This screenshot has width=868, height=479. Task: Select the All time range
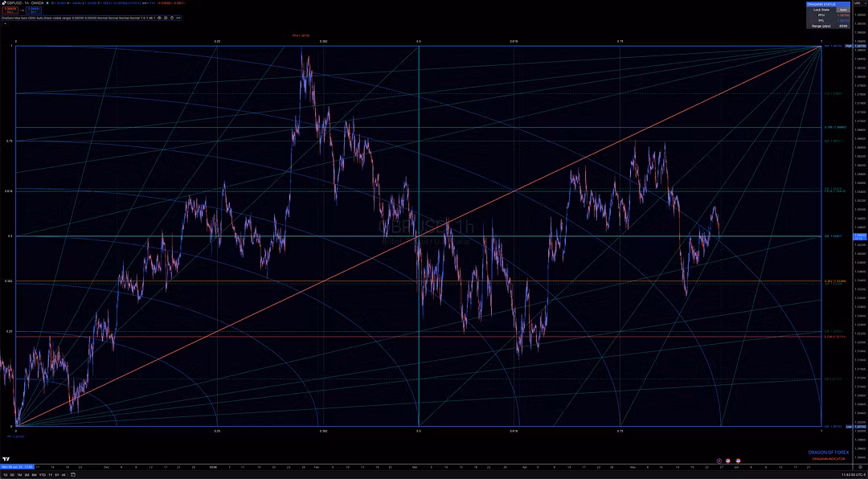coord(63,474)
